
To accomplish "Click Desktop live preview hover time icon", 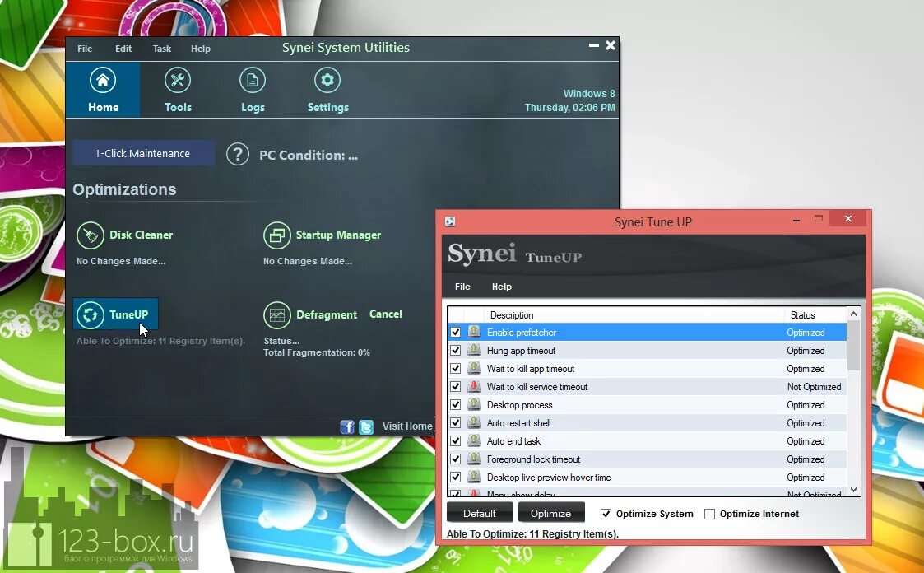I will (474, 477).
